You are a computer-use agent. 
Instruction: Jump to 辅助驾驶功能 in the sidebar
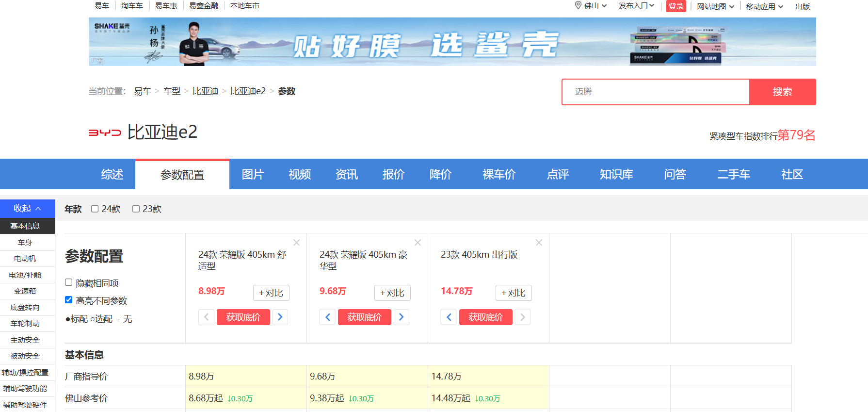[x=27, y=389]
